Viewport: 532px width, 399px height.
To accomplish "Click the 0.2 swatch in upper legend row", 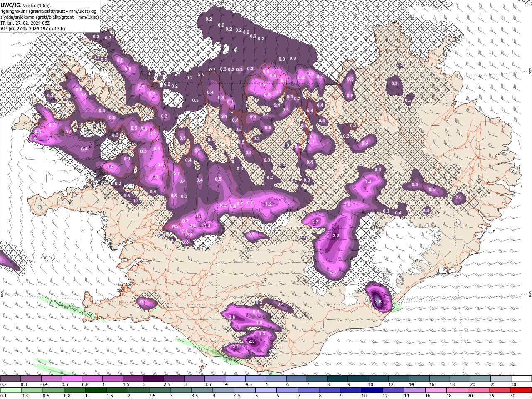I will tap(10, 379).
